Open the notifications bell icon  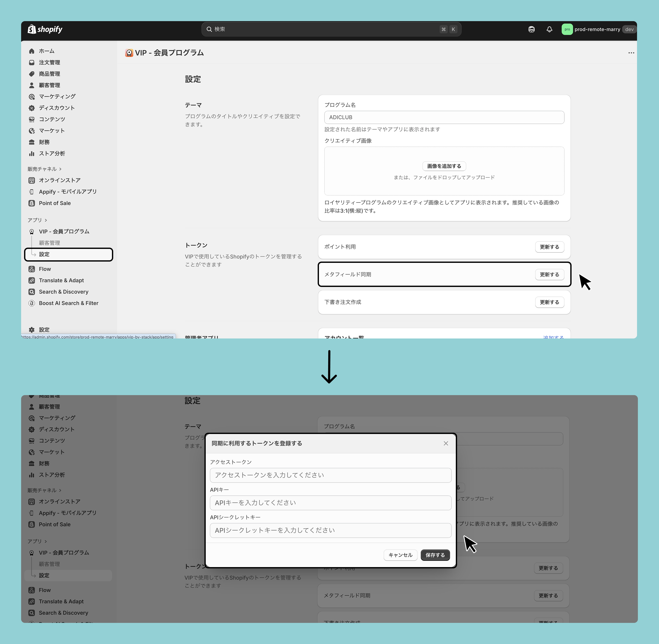(549, 29)
